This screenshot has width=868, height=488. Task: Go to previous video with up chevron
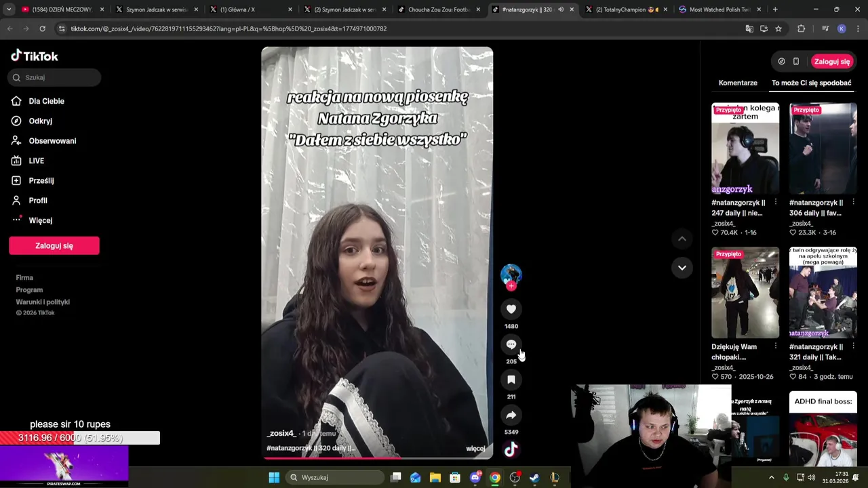[x=682, y=239]
